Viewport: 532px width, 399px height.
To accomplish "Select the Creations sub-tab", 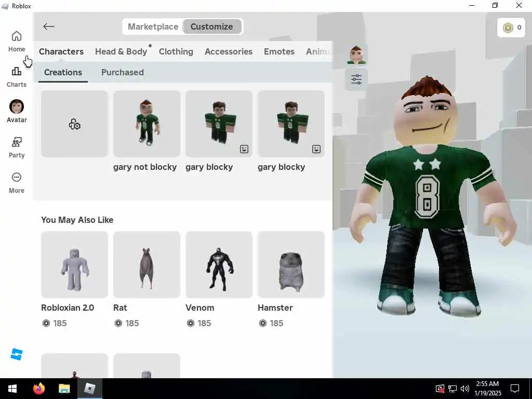I will [63, 72].
